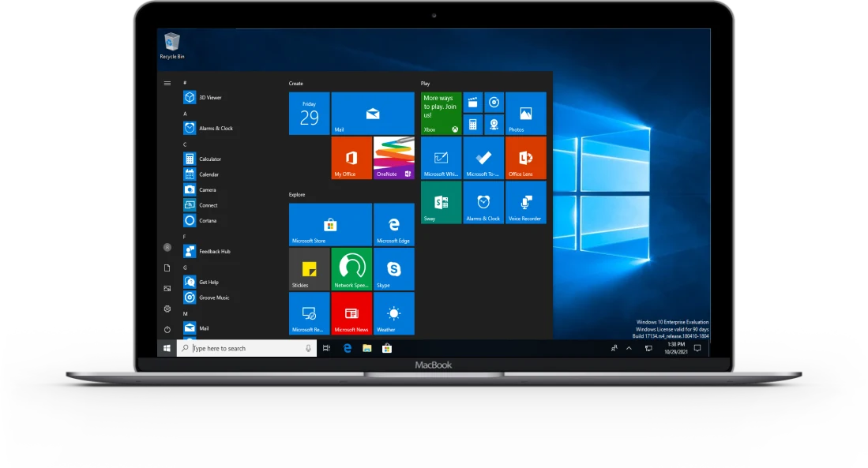Open the Stickies tile
Viewport: 868px width, 468px height.
point(310,269)
